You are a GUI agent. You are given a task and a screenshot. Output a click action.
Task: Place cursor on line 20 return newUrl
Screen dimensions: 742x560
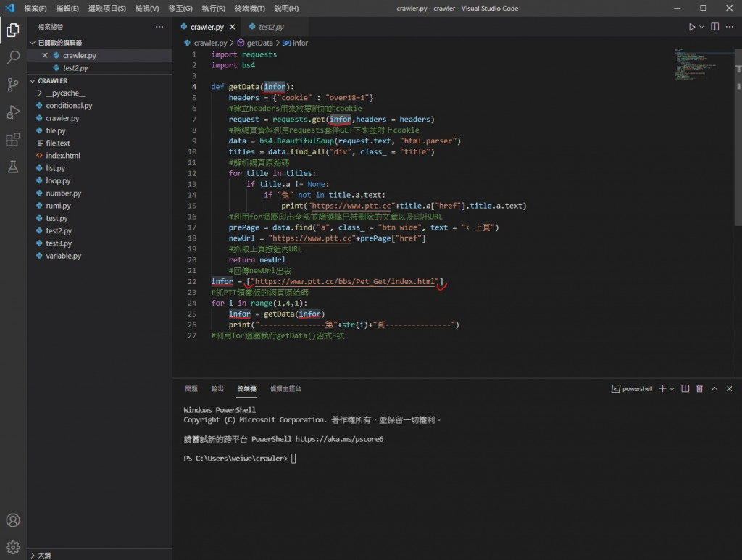pos(257,259)
